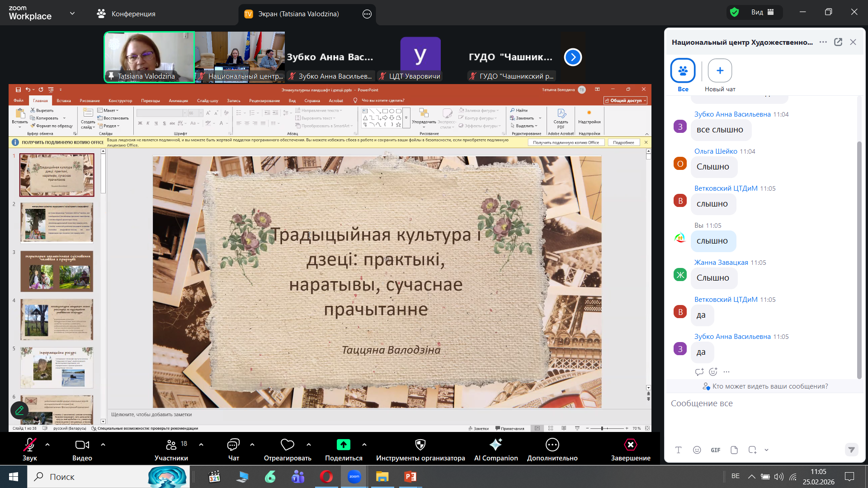
Task: Toggle camera with the Видео button
Action: point(82,445)
